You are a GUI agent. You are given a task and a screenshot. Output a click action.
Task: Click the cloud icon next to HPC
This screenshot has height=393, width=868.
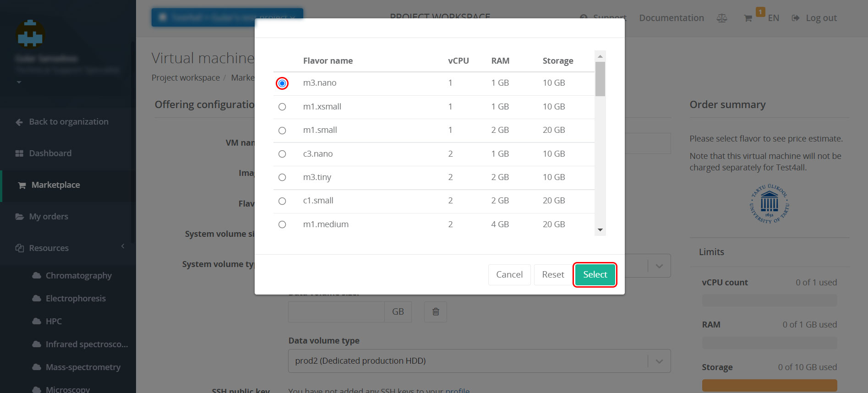click(x=37, y=321)
